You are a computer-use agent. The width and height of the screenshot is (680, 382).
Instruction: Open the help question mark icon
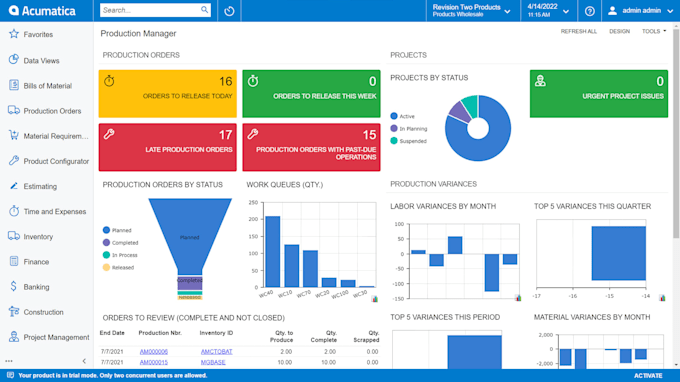[589, 11]
